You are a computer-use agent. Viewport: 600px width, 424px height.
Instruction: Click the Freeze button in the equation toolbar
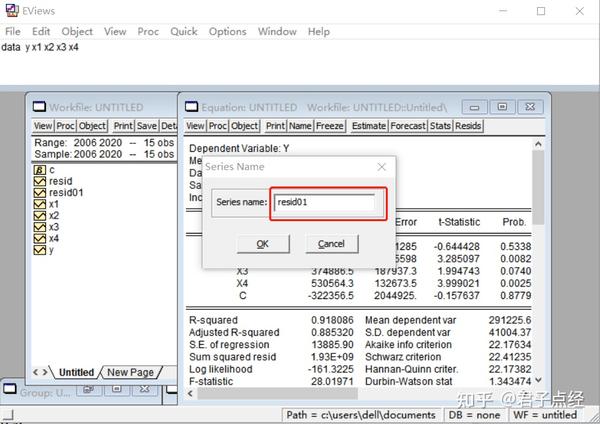(329, 126)
